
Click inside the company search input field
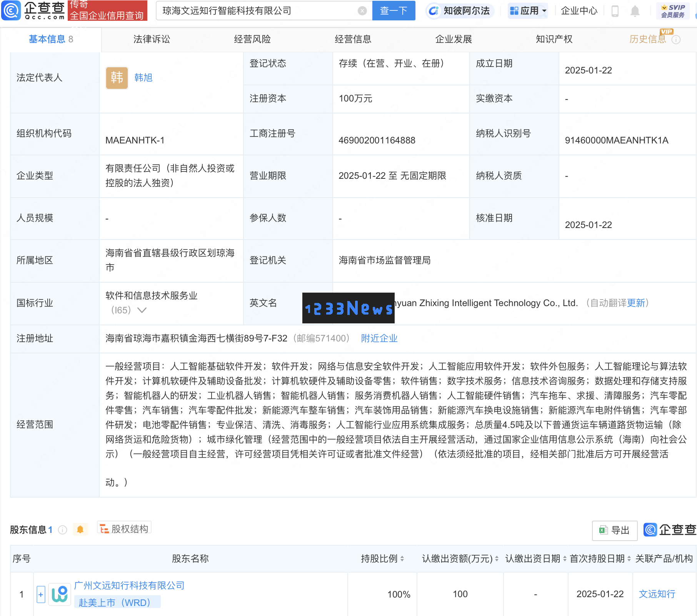(262, 11)
